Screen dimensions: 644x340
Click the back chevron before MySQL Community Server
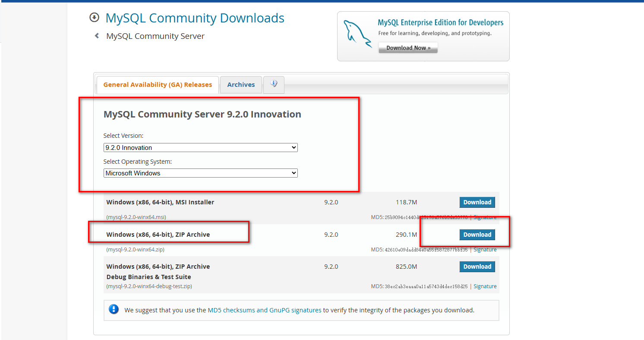[97, 36]
